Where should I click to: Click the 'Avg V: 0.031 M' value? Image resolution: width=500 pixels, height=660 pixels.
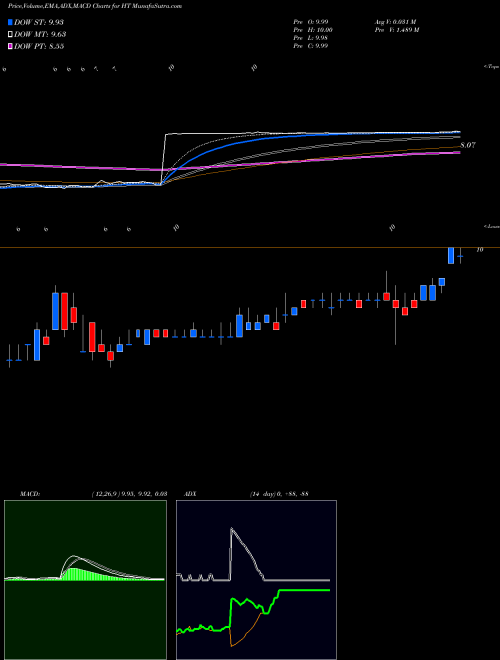point(395,21)
